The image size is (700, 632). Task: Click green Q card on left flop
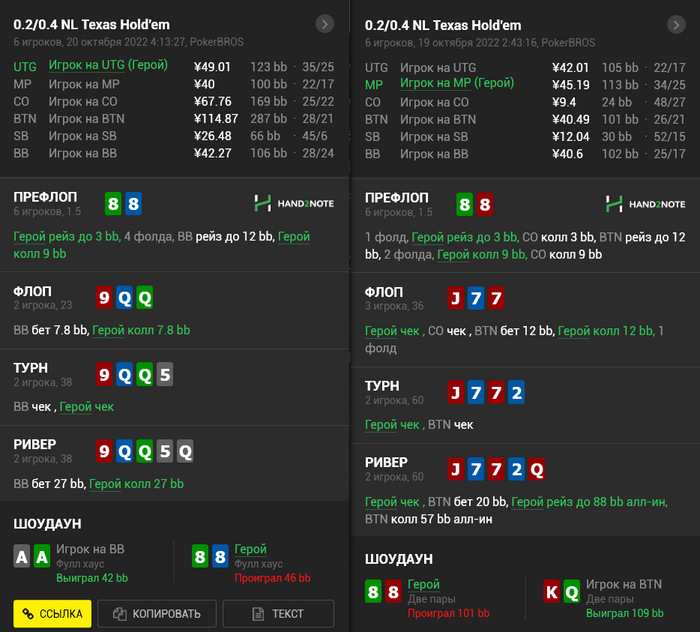click(145, 298)
